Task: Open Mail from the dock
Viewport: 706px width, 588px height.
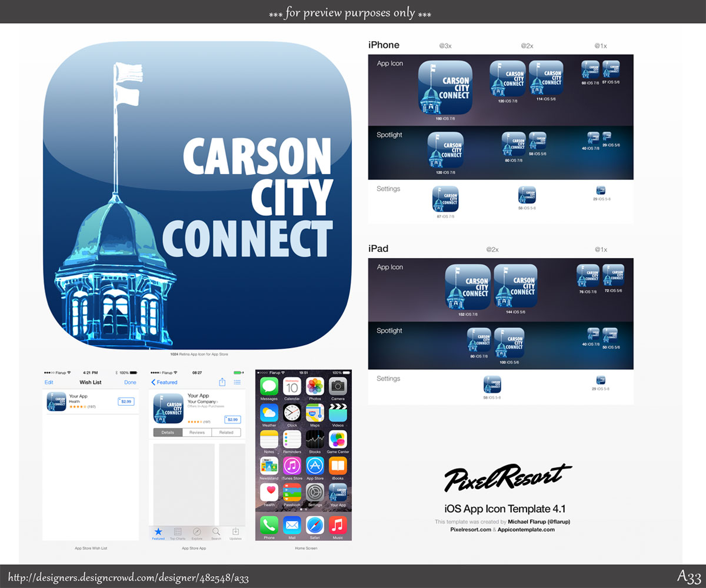Action: [x=292, y=524]
